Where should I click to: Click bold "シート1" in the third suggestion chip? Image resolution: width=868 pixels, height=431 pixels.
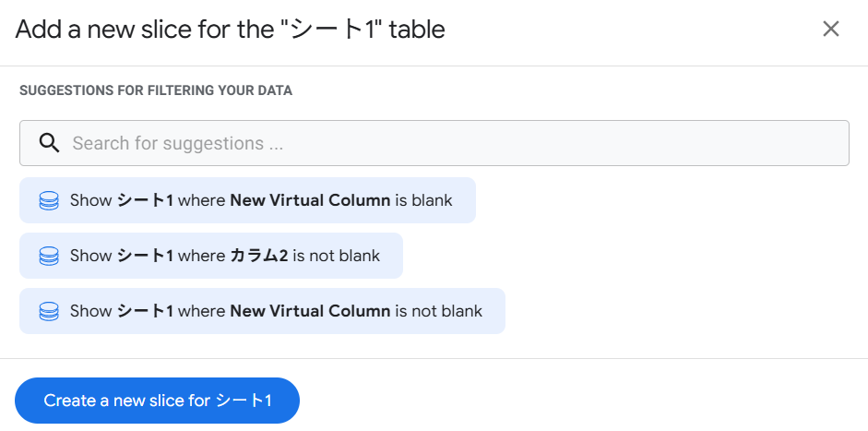point(145,311)
